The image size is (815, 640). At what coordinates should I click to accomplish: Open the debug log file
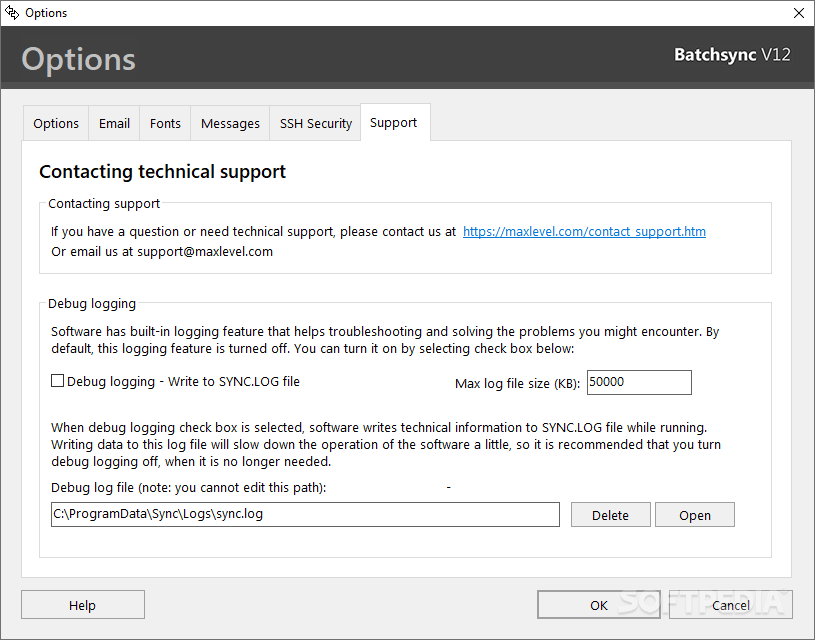(695, 515)
